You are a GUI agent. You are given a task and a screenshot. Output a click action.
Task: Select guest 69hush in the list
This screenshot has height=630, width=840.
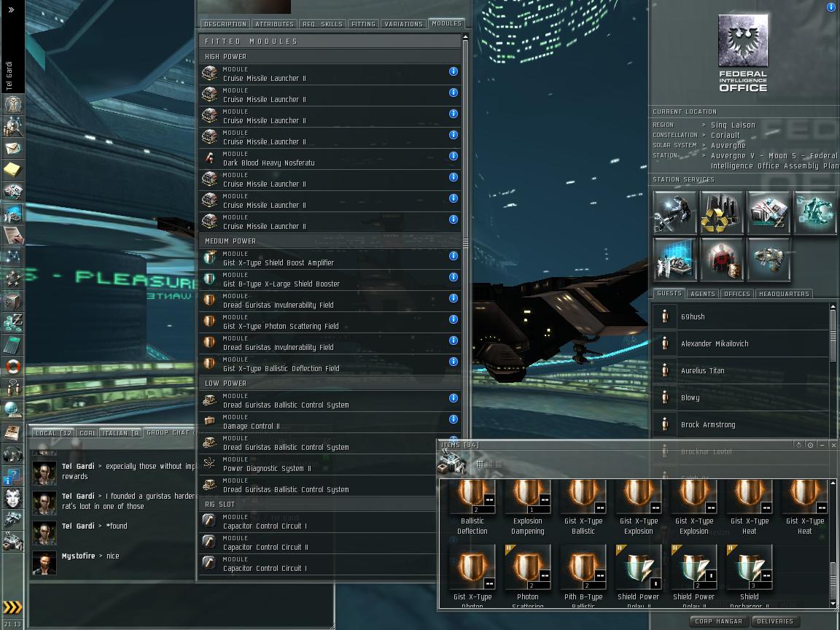click(x=740, y=316)
